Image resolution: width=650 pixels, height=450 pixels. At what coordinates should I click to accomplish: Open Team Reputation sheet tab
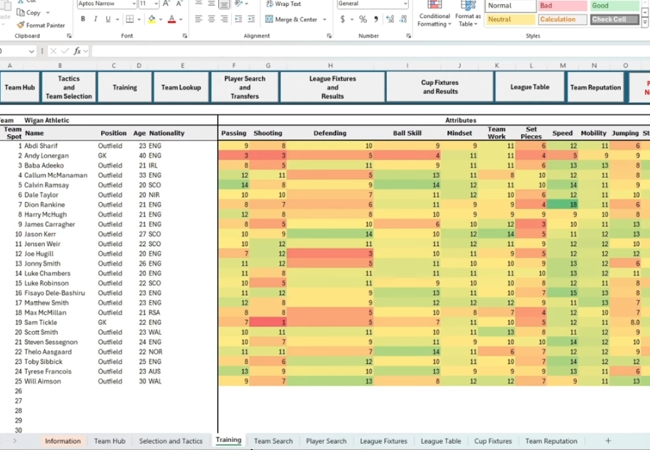pyautogui.click(x=551, y=441)
